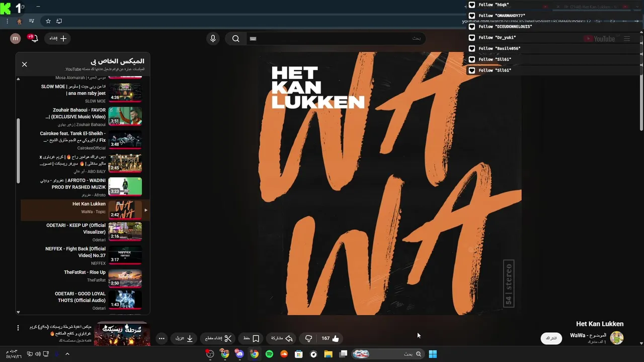Open the WaWa channel avatar
Screen dimensions: 644x362
click(617, 338)
